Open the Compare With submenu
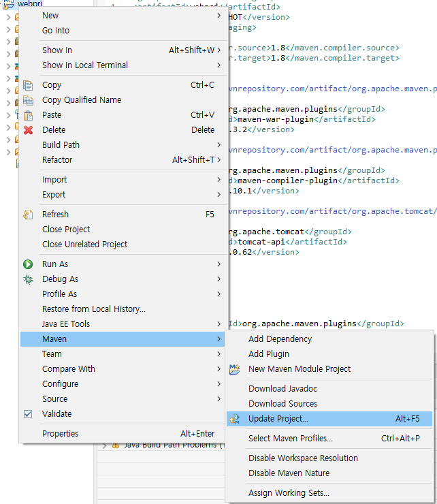437x504 pixels. point(124,369)
